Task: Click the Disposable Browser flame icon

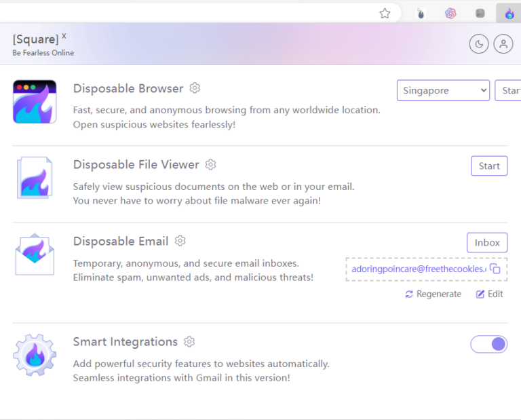Action: [35, 102]
